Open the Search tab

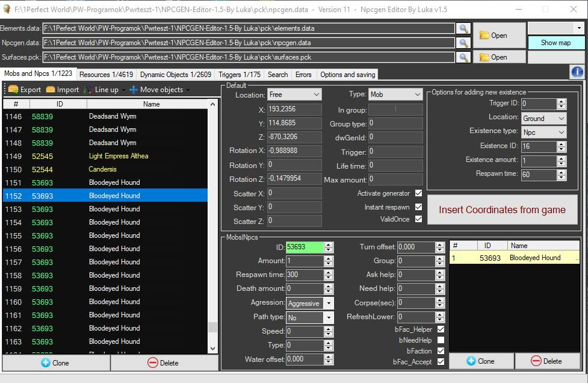[277, 75]
